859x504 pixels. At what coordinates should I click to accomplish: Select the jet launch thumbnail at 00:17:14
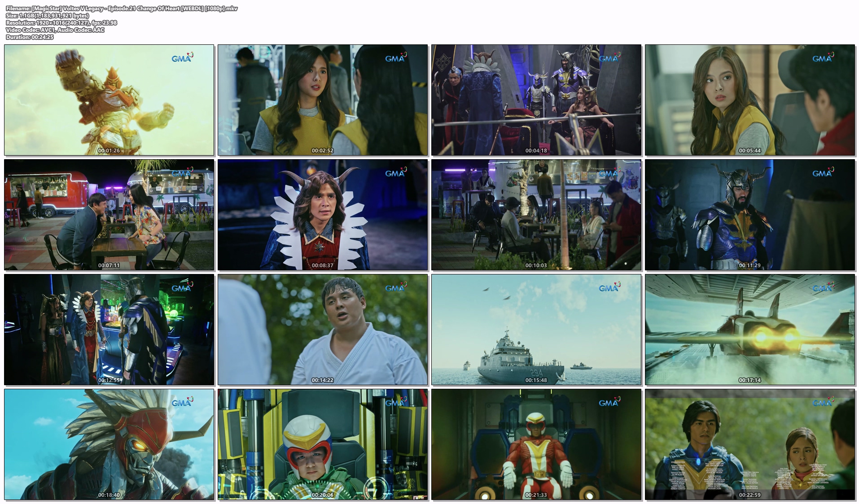click(x=750, y=330)
